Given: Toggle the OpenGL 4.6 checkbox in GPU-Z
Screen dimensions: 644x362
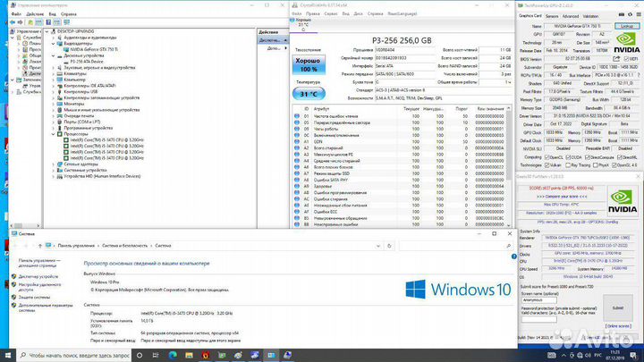Looking at the screenshot, I should [x=614, y=165].
